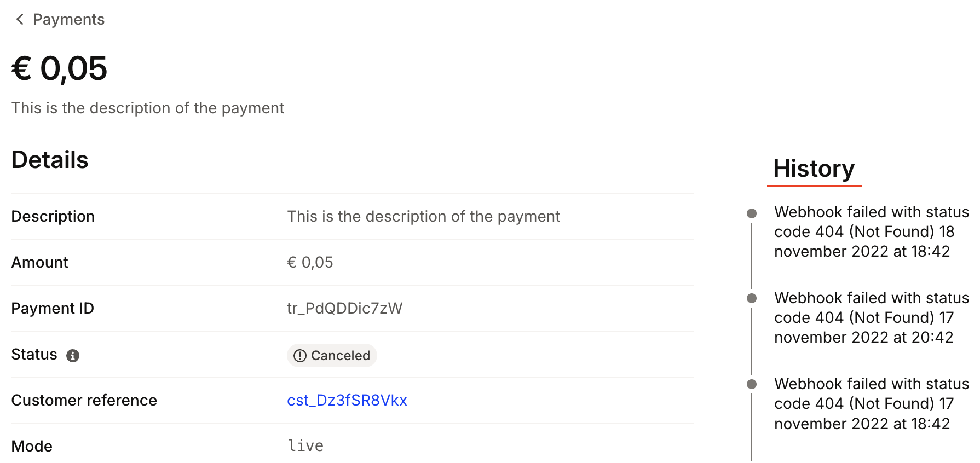The image size is (980, 463).
Task: Click the Payment ID row label
Action: coord(53,309)
